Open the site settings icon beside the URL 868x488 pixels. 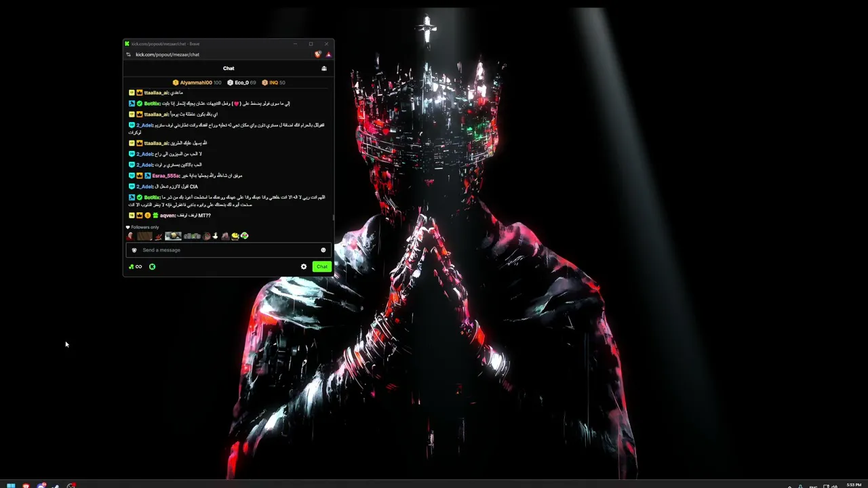point(128,54)
